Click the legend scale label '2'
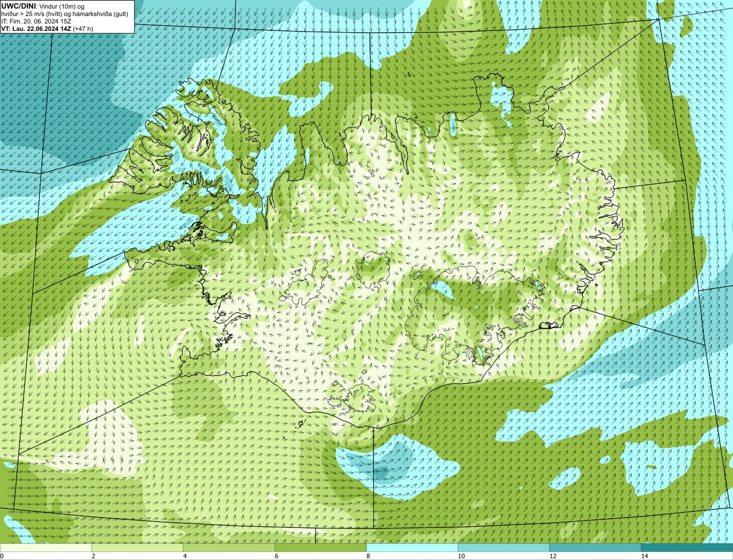 tap(93, 556)
